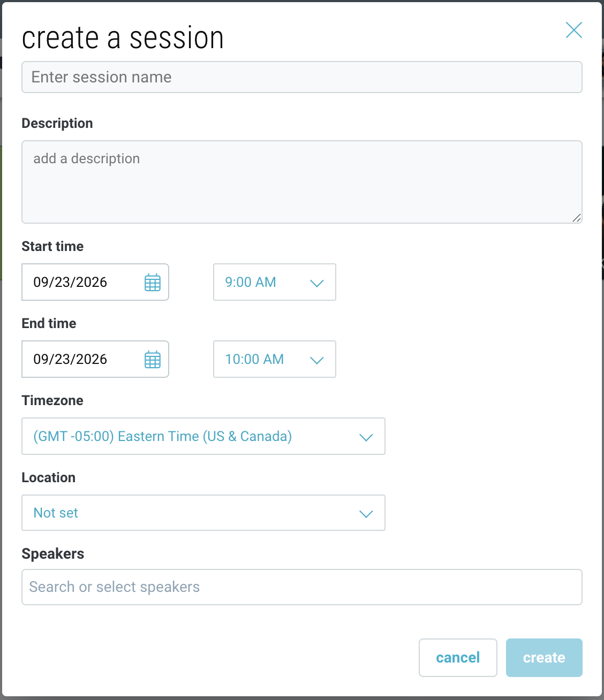The image size is (604, 700).
Task: Click the cancel button
Action: (x=458, y=658)
